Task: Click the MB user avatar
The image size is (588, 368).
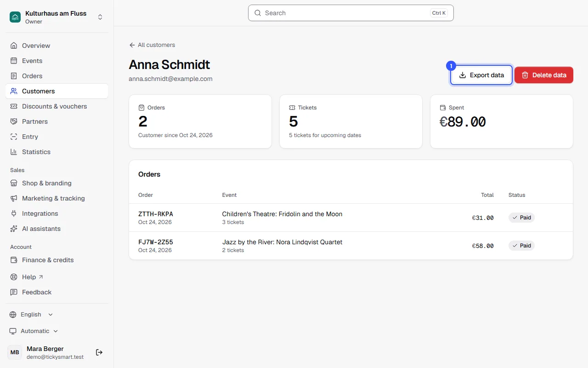Action: coord(15,352)
